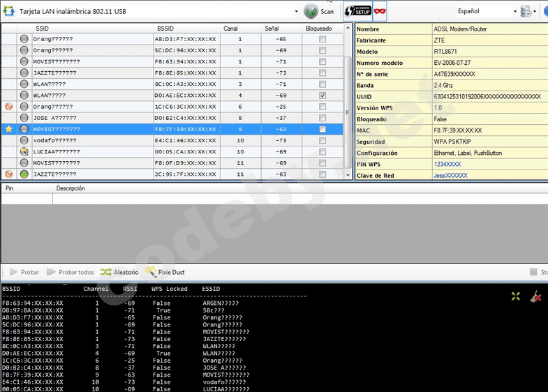Click the green status circle beside JAZZTE
This screenshot has width=548, height=392.
tap(24, 174)
